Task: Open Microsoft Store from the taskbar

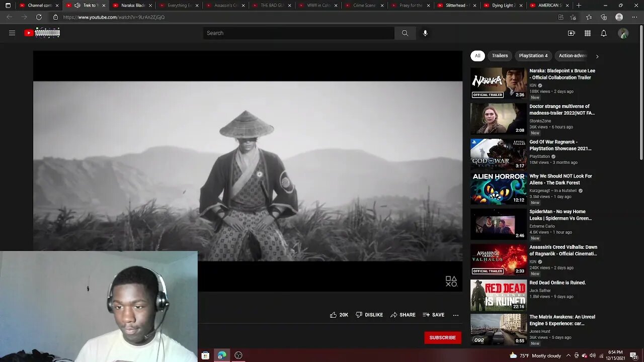Action: click(205, 355)
